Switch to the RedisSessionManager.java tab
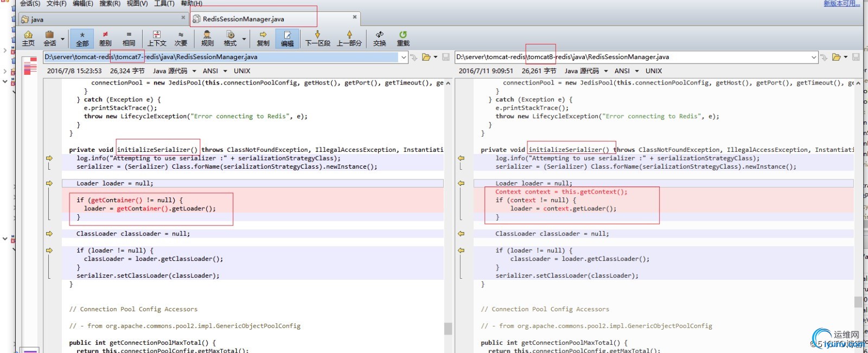Viewport: 868px width, 353px height. click(x=276, y=19)
